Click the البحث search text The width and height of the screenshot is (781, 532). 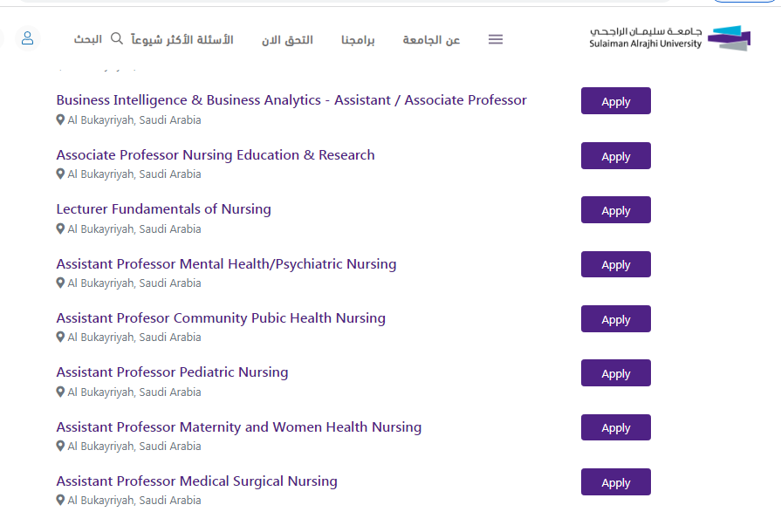click(87, 40)
